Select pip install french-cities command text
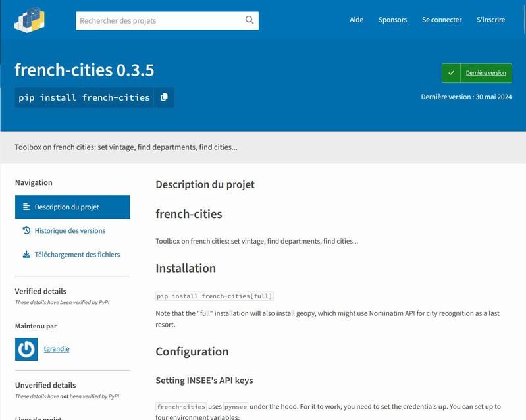 pos(84,97)
